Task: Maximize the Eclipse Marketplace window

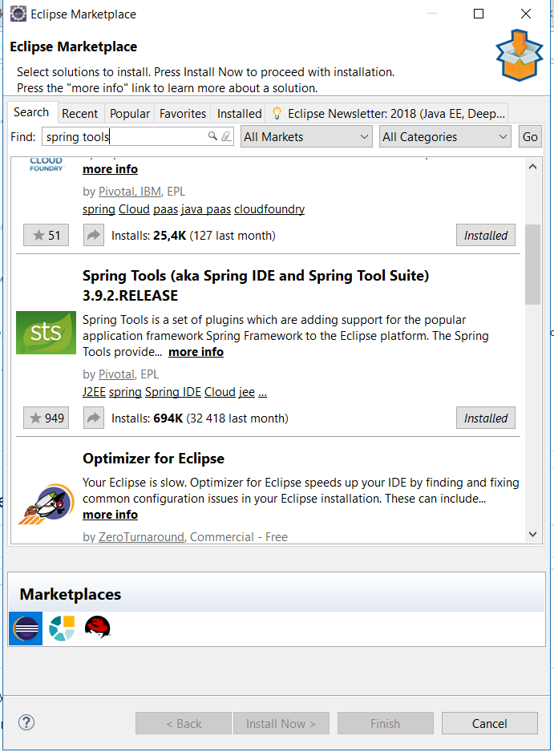Action: coord(479,14)
